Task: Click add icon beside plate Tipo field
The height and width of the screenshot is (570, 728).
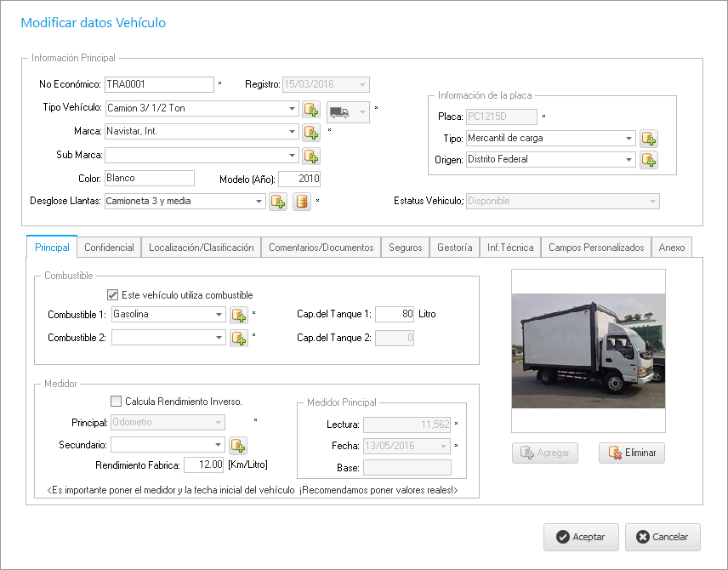Action: pyautogui.click(x=649, y=139)
